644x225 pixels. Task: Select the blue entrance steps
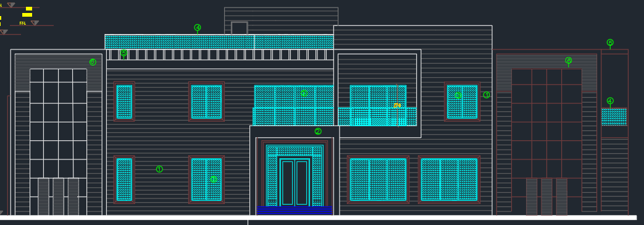point(295,210)
